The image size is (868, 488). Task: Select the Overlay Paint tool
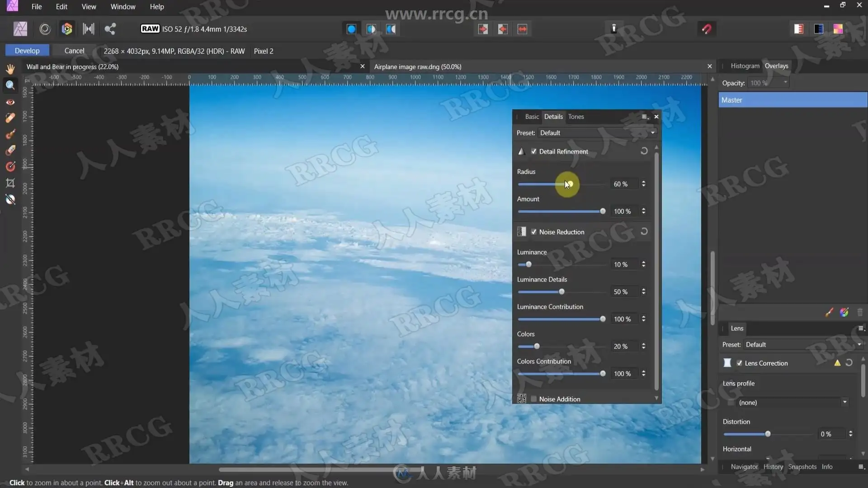(x=10, y=134)
